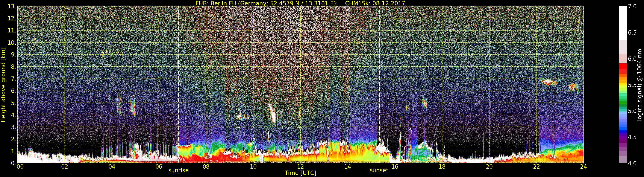Select height tick '12.' on the y-axis

tap(12, 18)
